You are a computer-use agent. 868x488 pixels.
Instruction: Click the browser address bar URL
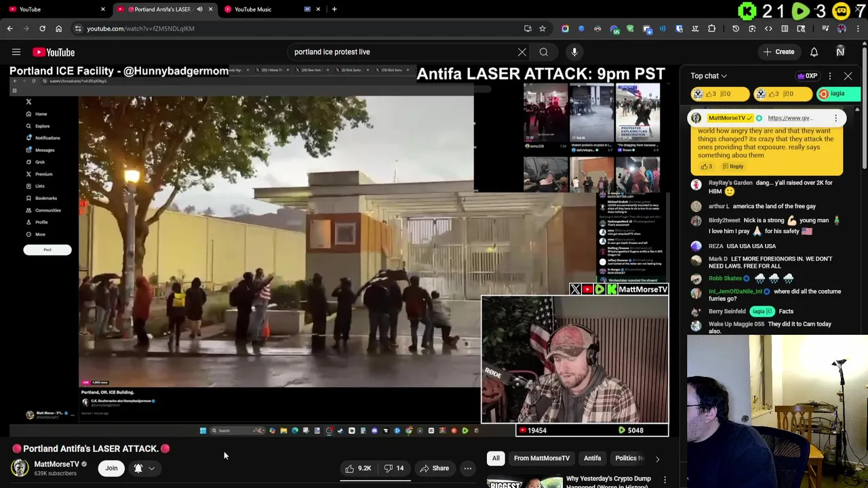coord(141,28)
